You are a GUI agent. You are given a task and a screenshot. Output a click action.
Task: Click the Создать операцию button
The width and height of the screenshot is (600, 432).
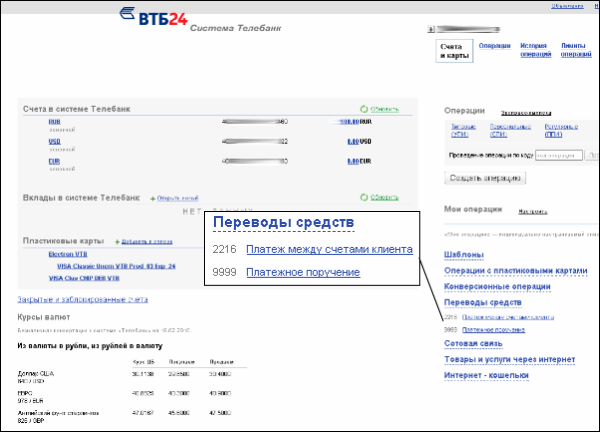[485, 178]
